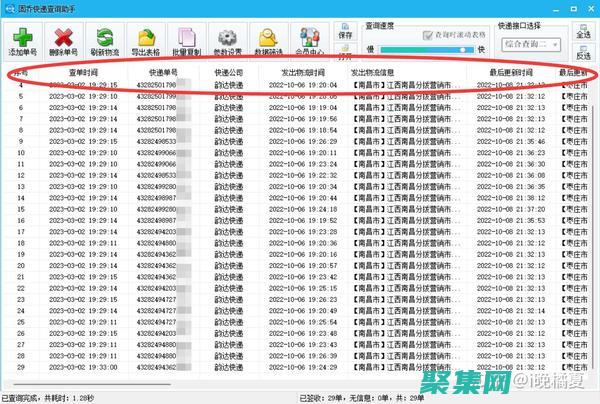
Task: Select row number 29 sequence cell
Action: [x=21, y=367]
